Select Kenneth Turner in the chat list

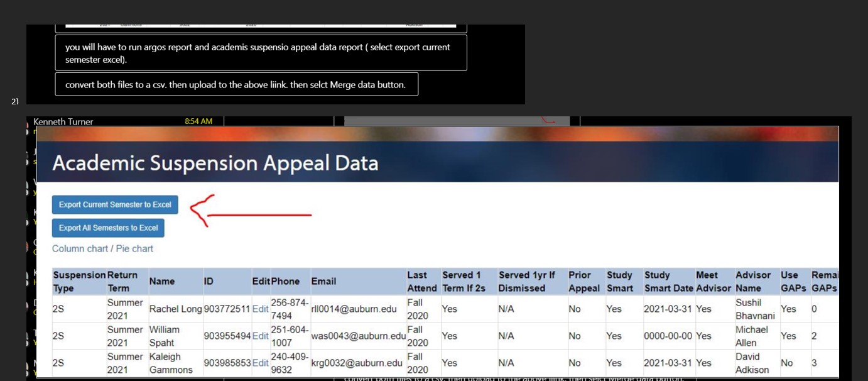click(x=63, y=121)
